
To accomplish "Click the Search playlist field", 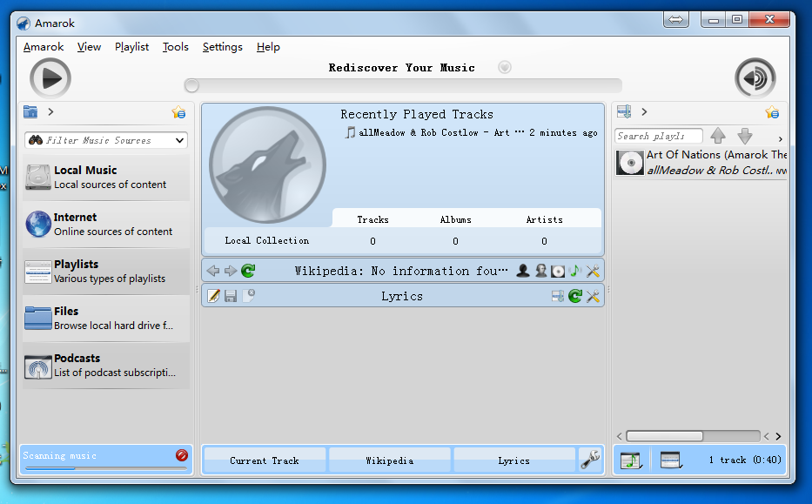I will tap(659, 136).
